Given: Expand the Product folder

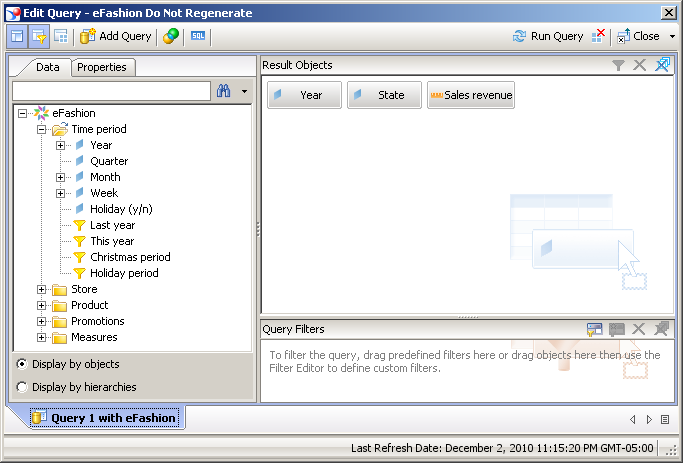Looking at the screenshot, I should [x=41, y=306].
